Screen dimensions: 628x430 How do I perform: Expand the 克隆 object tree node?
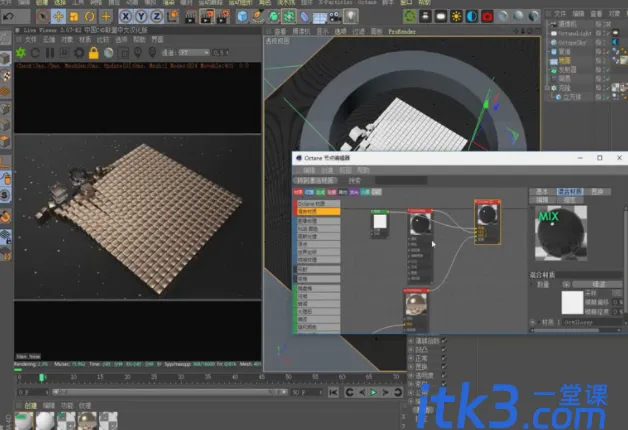click(x=547, y=88)
